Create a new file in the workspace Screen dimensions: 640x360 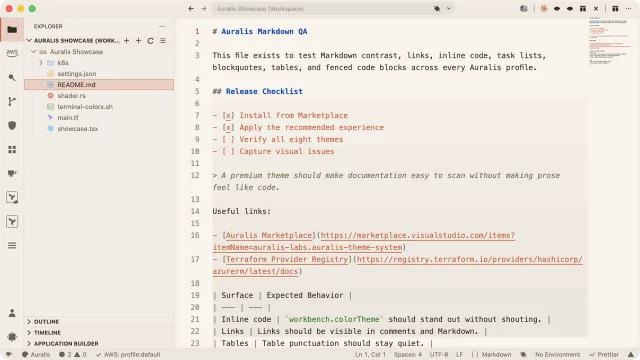[x=127, y=40]
